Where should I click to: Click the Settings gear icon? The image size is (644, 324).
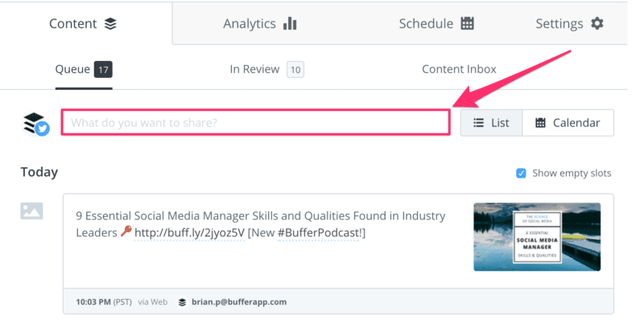click(x=597, y=23)
